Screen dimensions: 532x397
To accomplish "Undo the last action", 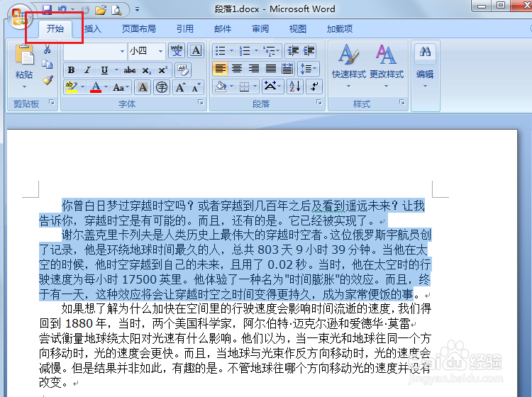I will (x=62, y=9).
